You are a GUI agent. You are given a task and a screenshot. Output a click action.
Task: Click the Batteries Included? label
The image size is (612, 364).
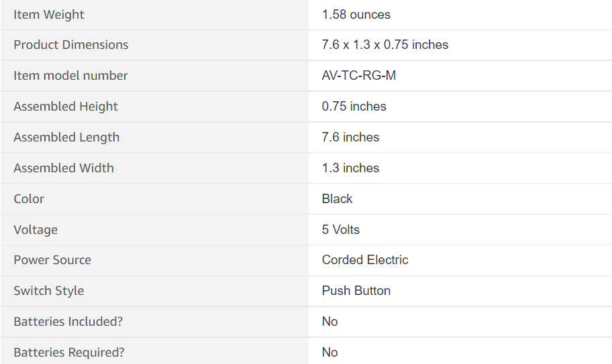pyautogui.click(x=68, y=322)
